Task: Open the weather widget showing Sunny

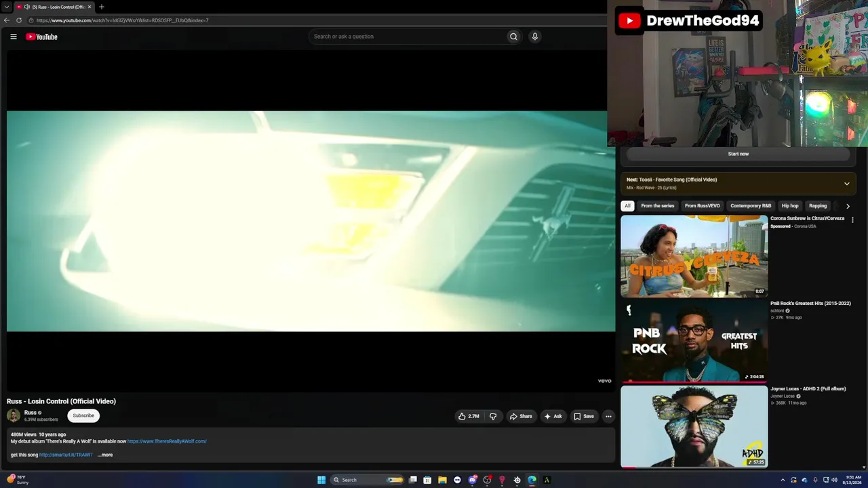Action: tap(18, 480)
